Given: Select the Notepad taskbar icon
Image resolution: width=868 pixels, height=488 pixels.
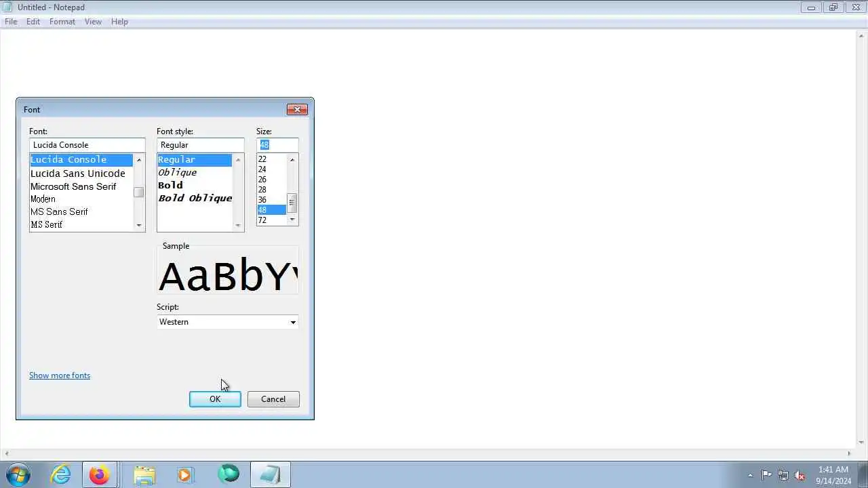Looking at the screenshot, I should pyautogui.click(x=270, y=474).
